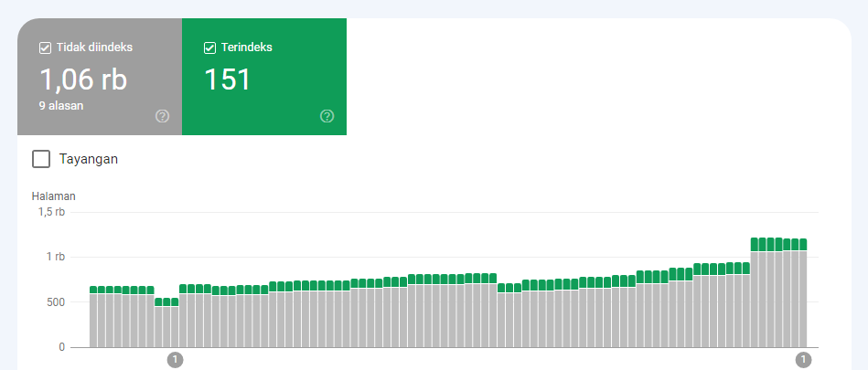The image size is (868, 370).
Task: Uncheck the Tidak diindeks checkbox
Action: pos(46,48)
